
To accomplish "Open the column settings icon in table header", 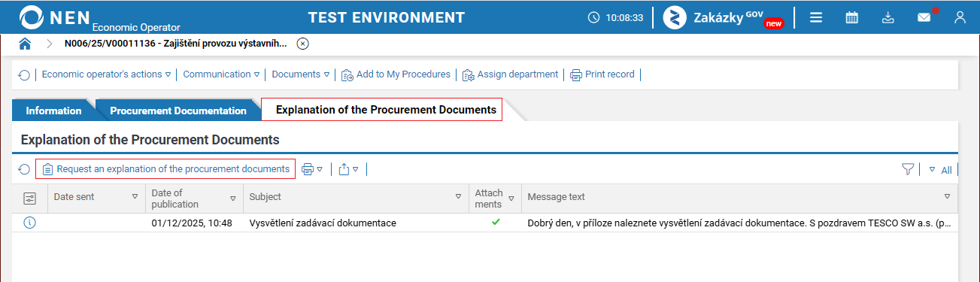I will (30, 198).
